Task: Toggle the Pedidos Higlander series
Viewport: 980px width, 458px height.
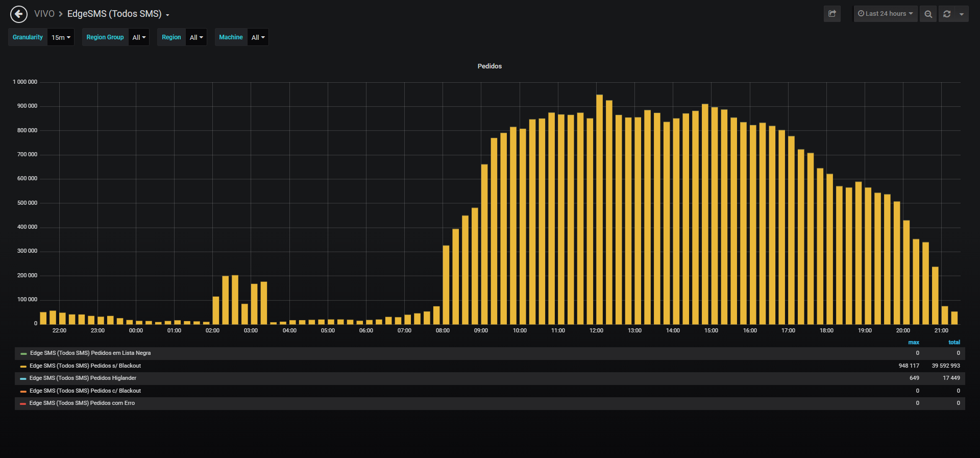Action: (x=83, y=378)
